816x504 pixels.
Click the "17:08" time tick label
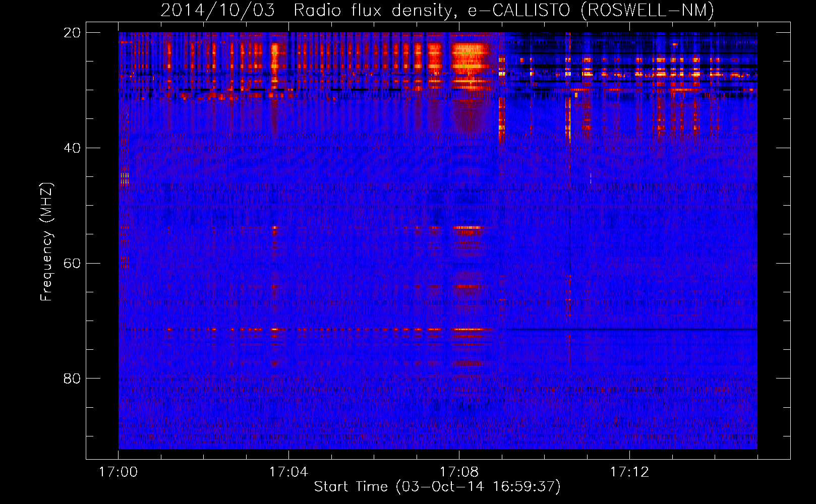tap(459, 472)
